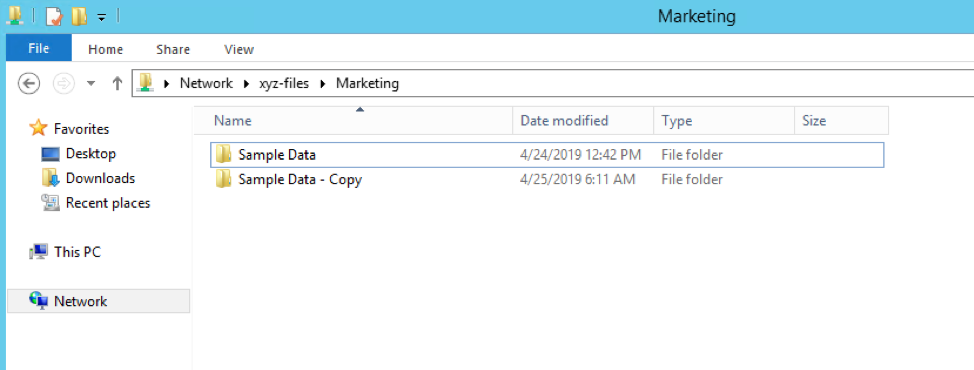Select the Sample Data folder
Screen dimensions: 974x370
coord(547,155)
